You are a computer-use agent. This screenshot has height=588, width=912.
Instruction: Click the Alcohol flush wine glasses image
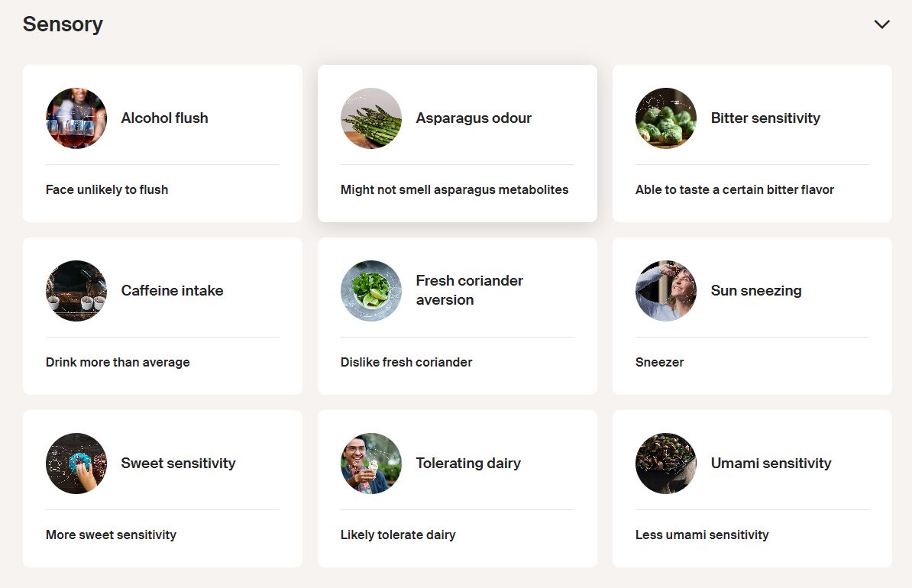(x=76, y=118)
